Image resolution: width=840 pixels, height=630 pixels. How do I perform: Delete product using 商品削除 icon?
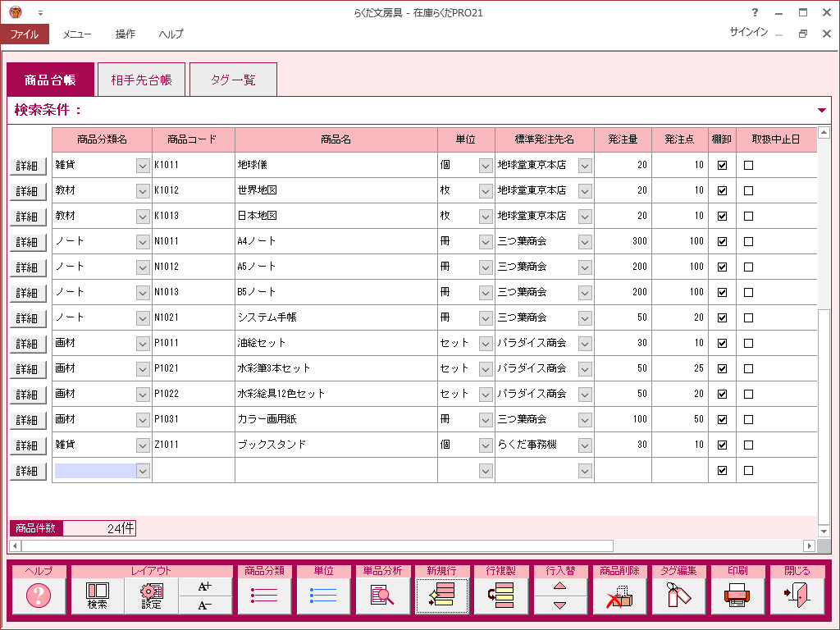coord(619,596)
